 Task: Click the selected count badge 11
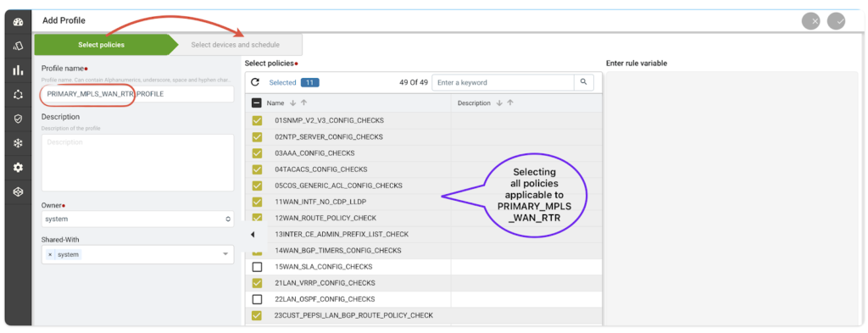(310, 82)
